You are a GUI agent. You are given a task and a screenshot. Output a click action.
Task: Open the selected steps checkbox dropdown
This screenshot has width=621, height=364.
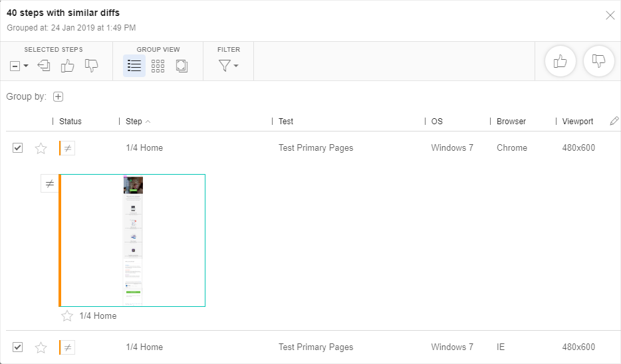pyautogui.click(x=19, y=66)
